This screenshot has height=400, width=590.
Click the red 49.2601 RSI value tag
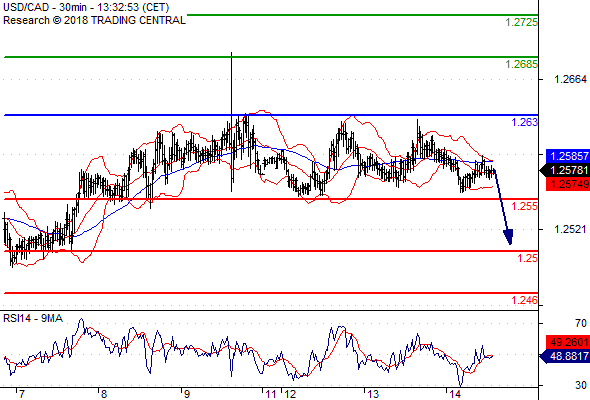[x=568, y=342]
